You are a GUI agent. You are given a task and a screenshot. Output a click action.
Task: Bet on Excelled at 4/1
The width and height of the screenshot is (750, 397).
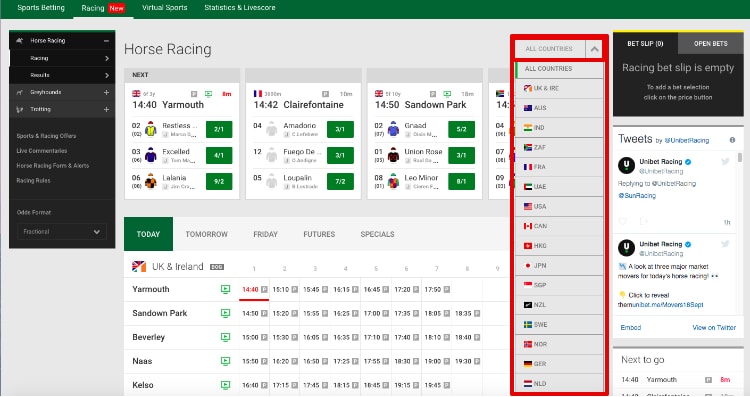(x=219, y=155)
